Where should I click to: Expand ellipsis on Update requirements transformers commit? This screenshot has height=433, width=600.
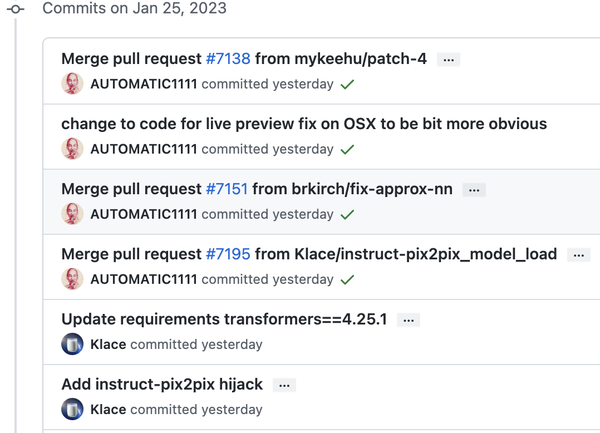click(407, 320)
